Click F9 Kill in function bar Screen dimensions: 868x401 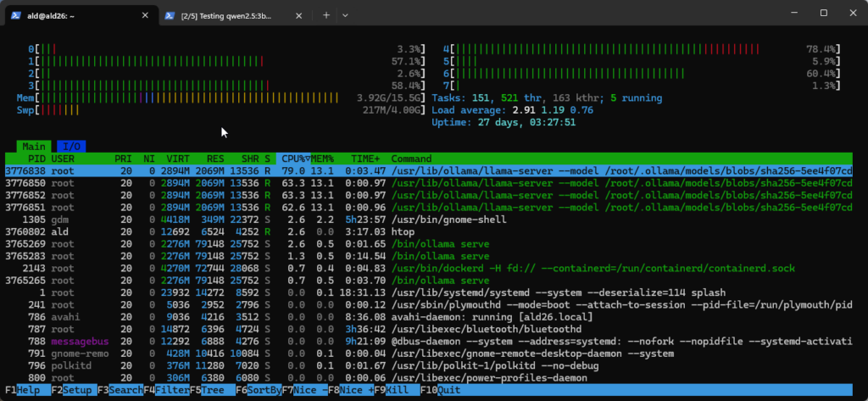397,390
